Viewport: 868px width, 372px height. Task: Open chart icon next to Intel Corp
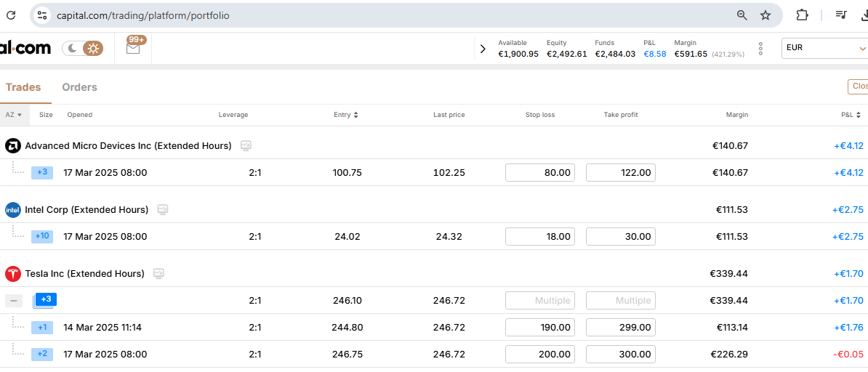coord(162,210)
